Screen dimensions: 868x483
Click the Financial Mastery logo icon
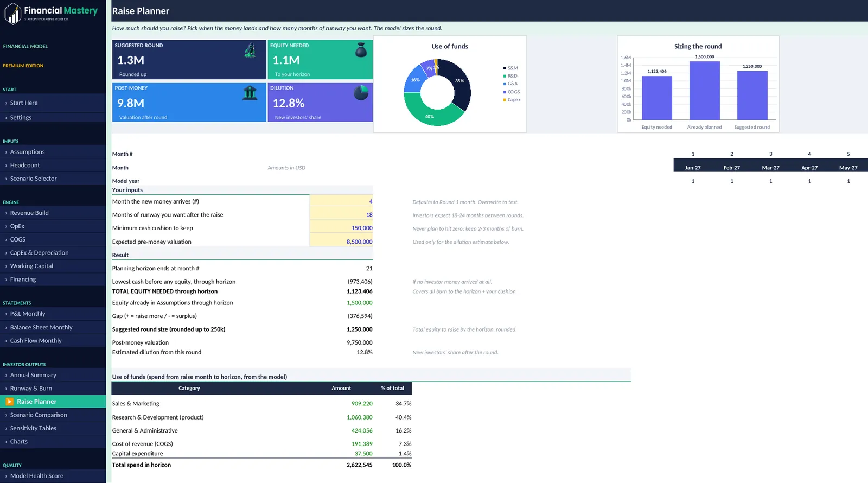[13, 14]
